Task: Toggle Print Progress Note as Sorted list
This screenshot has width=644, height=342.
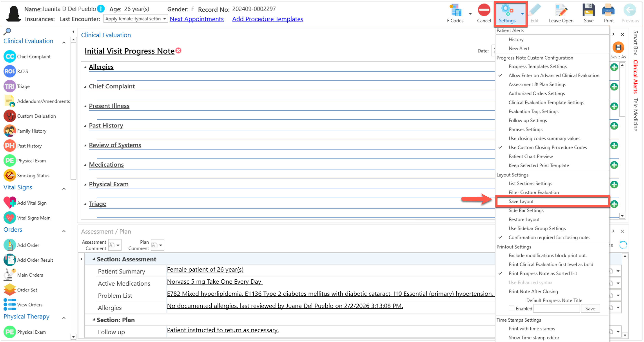Action: point(542,273)
